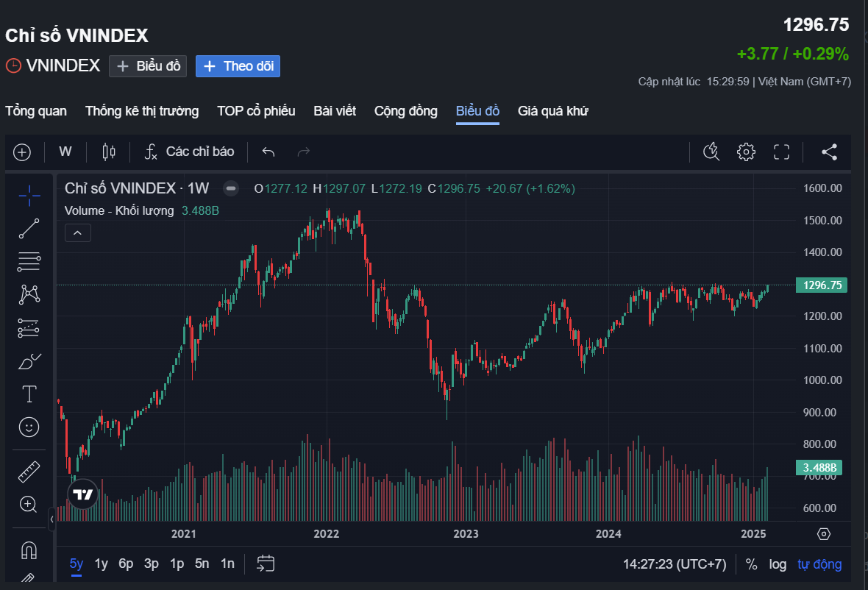Enable magnet snapping mode
The image size is (868, 590).
pos(29,549)
